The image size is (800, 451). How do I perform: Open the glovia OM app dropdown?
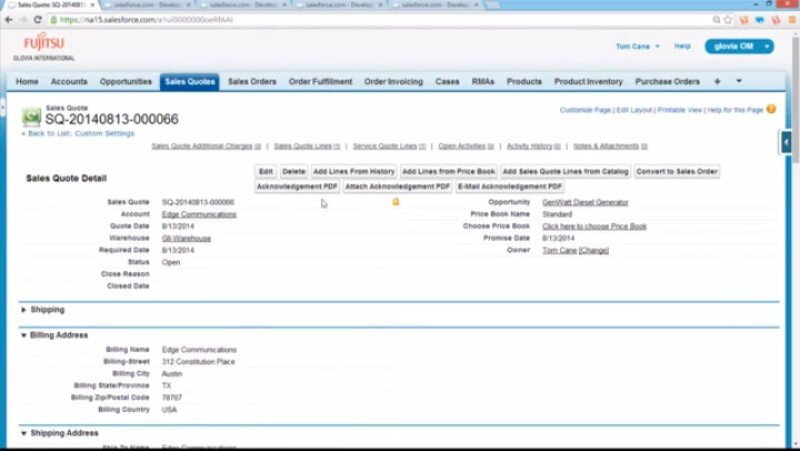coord(739,46)
